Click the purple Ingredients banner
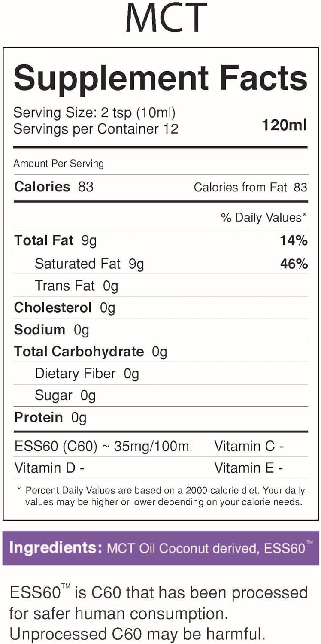 (x=160, y=548)
